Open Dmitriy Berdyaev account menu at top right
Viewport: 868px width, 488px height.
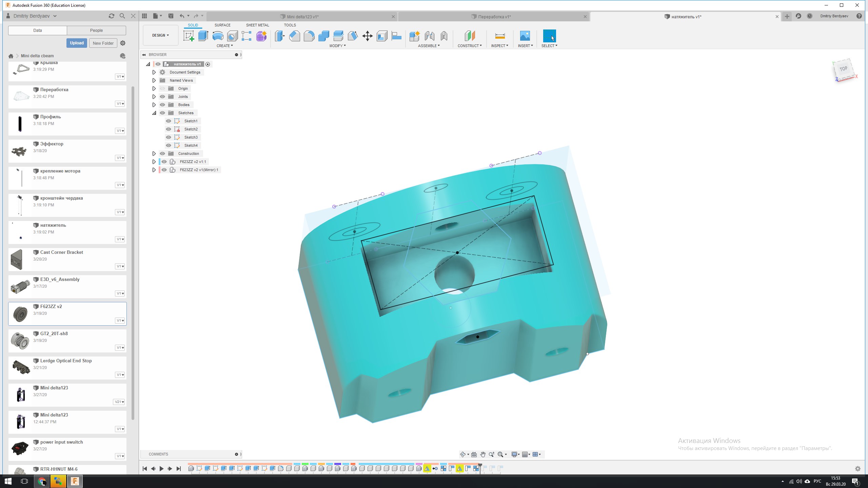(834, 16)
